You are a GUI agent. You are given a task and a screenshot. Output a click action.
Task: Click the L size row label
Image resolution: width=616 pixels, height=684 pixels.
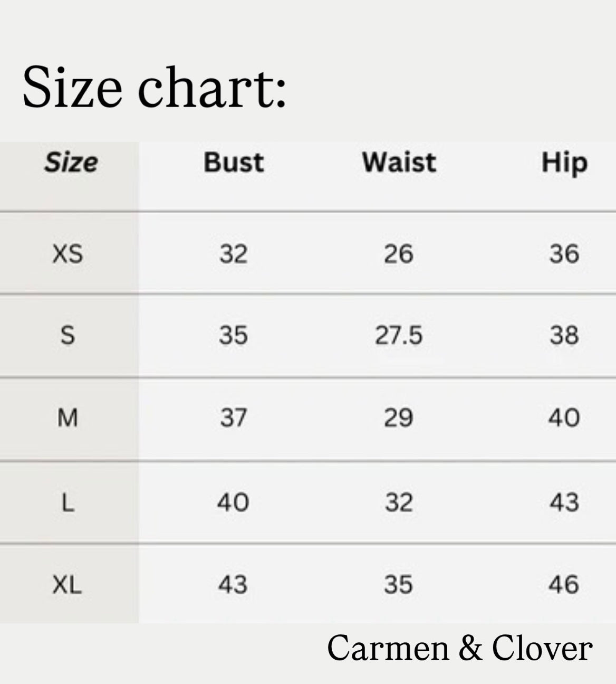pos(68,502)
